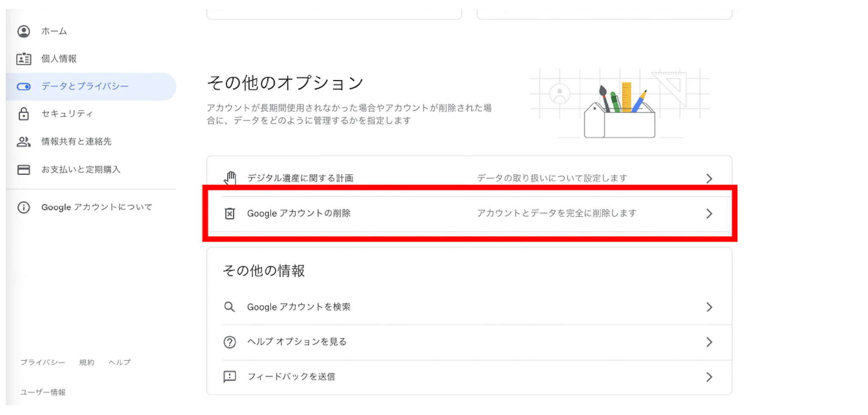Click the ヘルプ オプションを見る row text
868x415 pixels.
point(297,342)
